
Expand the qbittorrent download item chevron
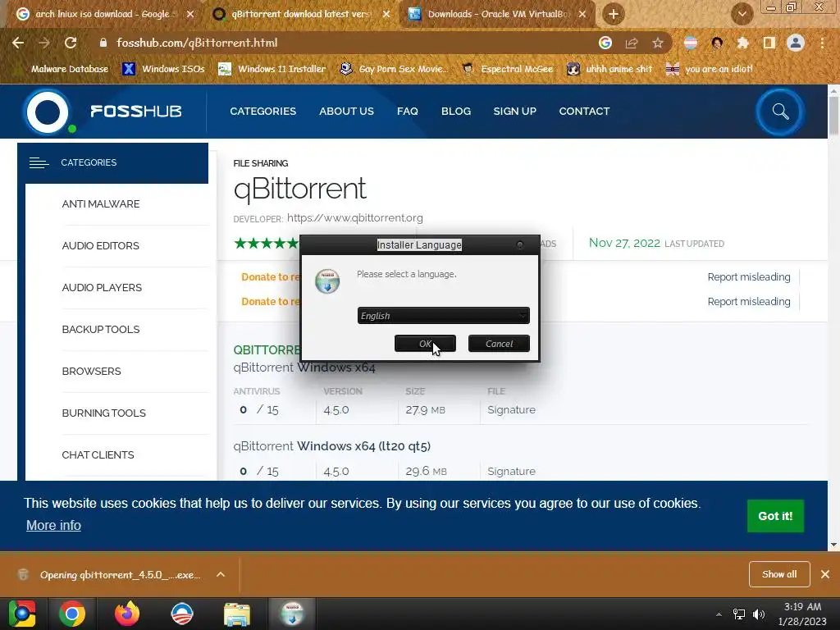pyautogui.click(x=220, y=574)
